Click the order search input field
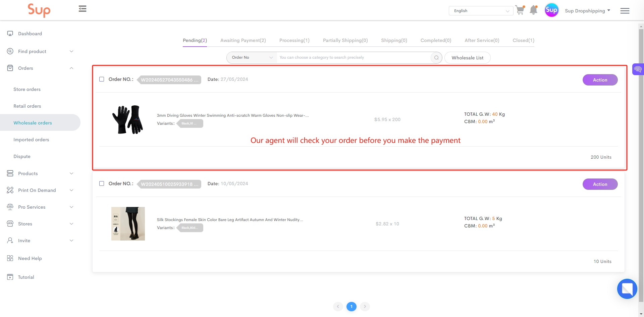644x317 pixels. [354, 58]
